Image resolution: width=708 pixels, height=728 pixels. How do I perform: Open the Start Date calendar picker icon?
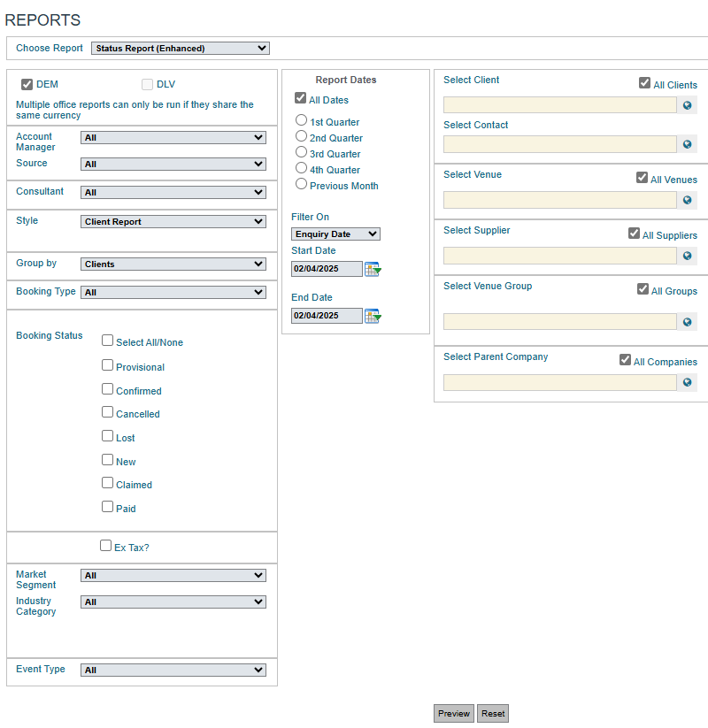(x=373, y=269)
